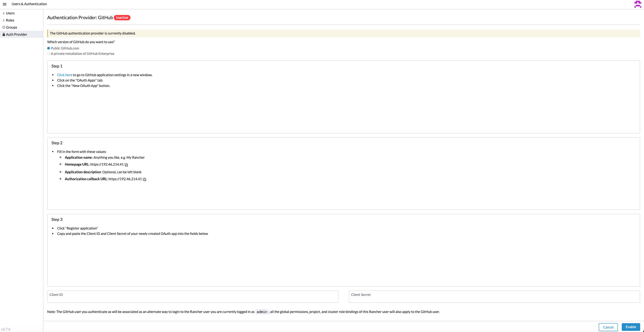Screen dimensions: 644x332
Task: Click the Groups globe icon
Action: click(x=3, y=27)
